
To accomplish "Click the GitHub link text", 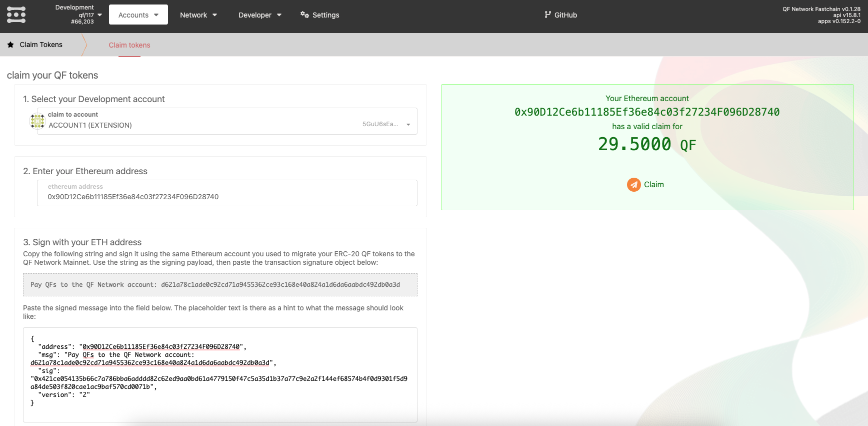I will pyautogui.click(x=565, y=15).
